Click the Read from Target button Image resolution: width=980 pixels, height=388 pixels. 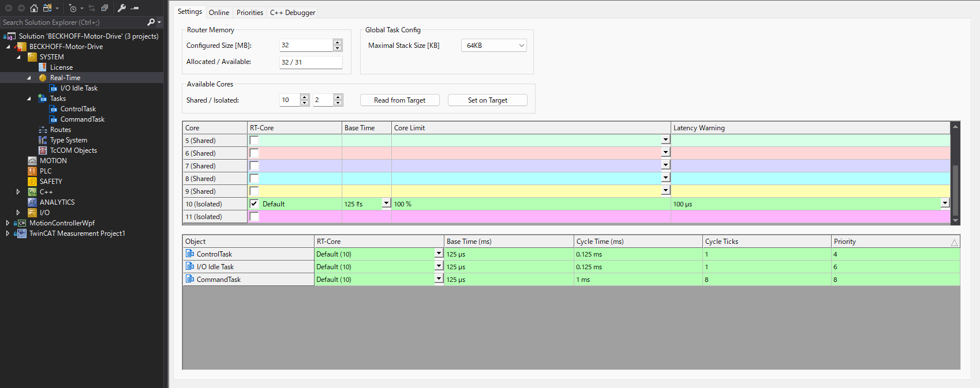(399, 100)
